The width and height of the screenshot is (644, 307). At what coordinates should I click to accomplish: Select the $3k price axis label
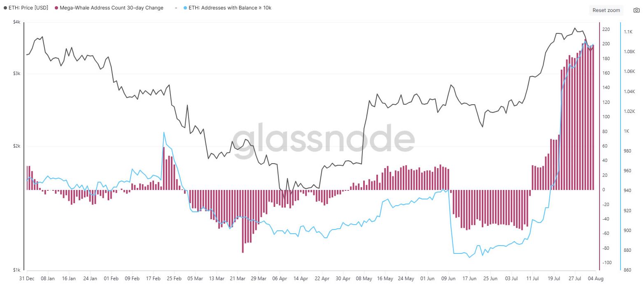16,74
